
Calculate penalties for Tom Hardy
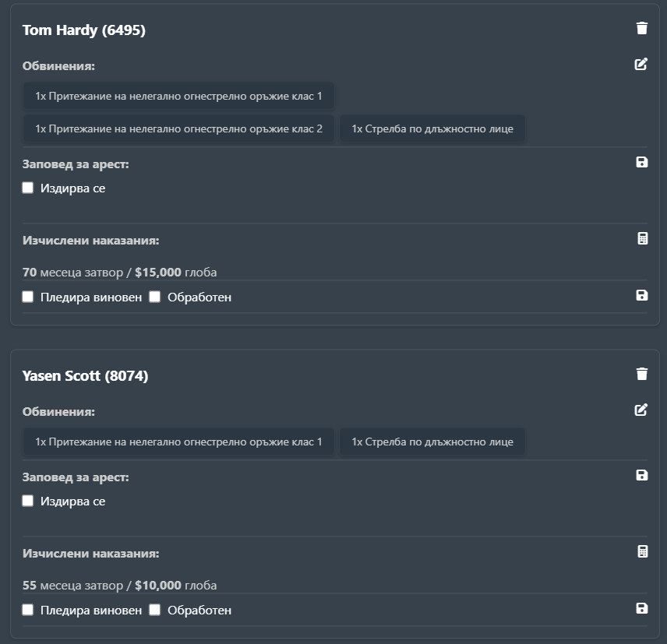(x=642, y=239)
